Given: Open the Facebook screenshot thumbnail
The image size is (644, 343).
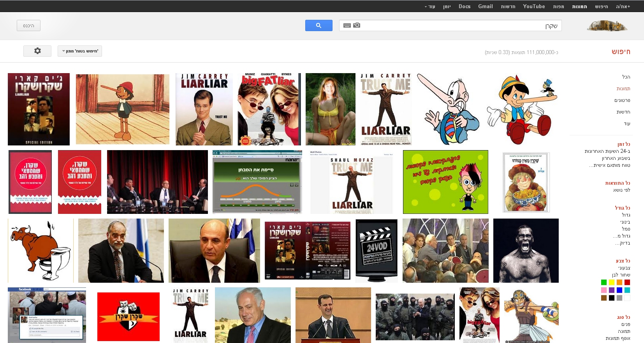Looking at the screenshot, I should point(47,315).
